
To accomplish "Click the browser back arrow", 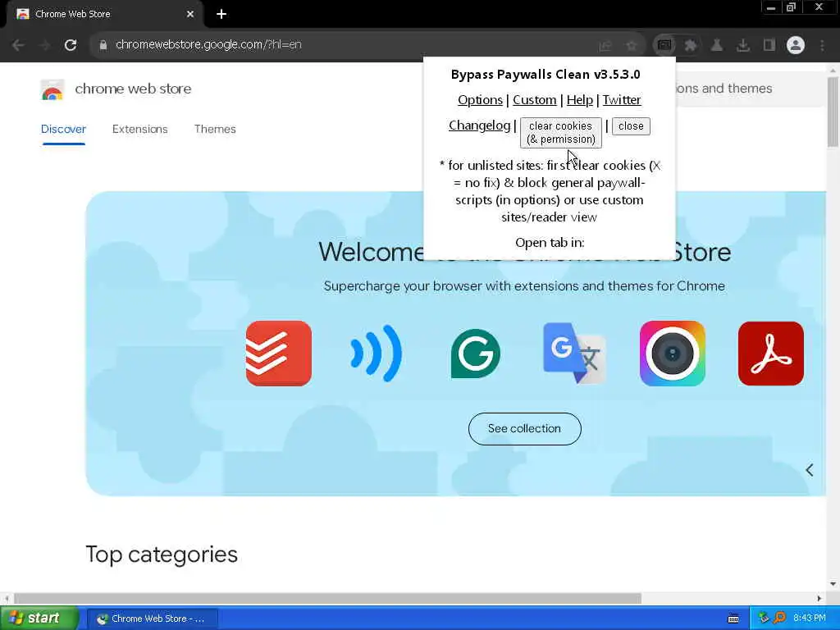I will click(18, 45).
